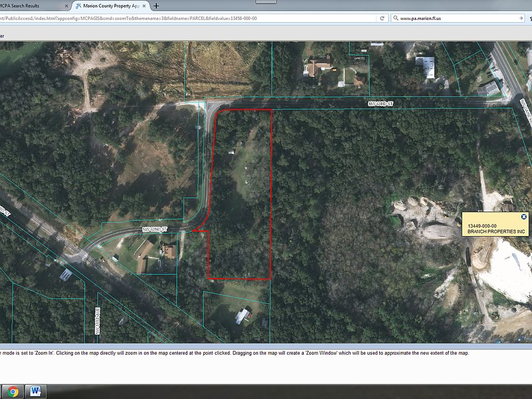The image size is (532, 399).
Task: Click the browser address bar URL
Action: click(188, 18)
